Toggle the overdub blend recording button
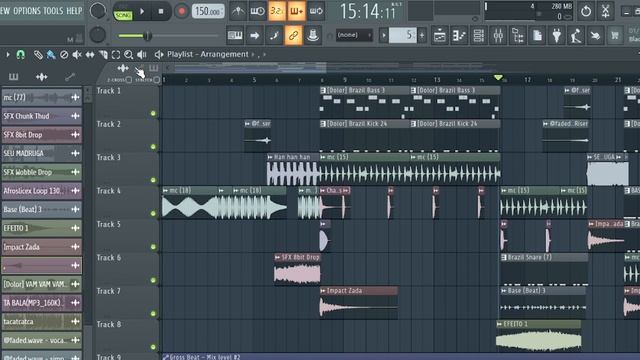The image size is (640, 360). [297, 11]
